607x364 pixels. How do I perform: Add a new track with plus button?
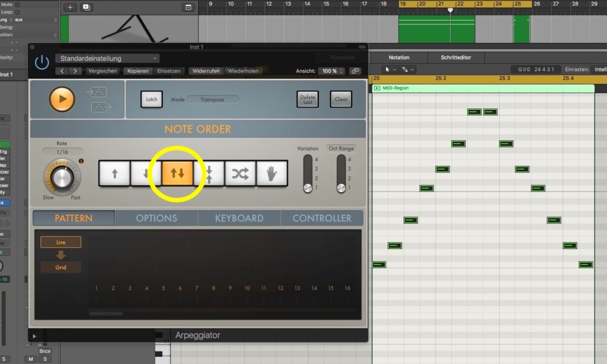click(x=70, y=7)
